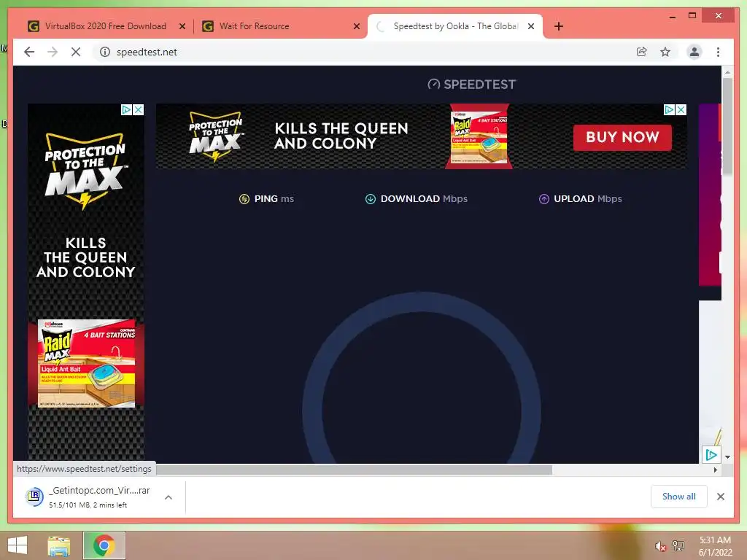Open Chrome three-dot menu
The image size is (747, 560).
(718, 52)
